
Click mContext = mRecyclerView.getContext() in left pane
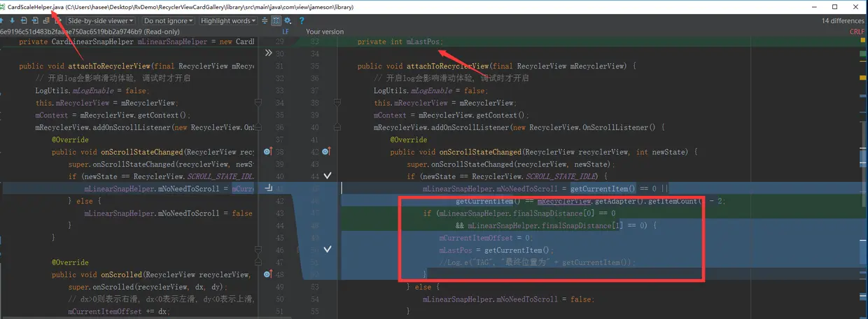(113, 115)
